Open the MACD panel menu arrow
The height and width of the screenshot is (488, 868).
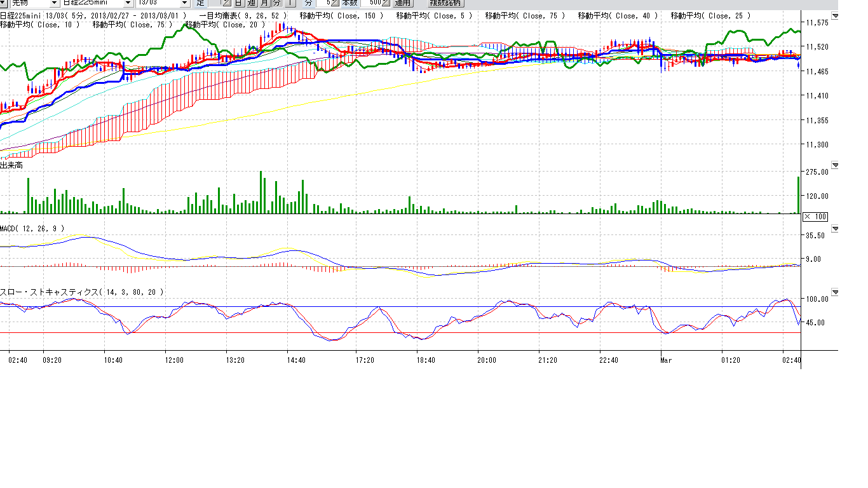(x=835, y=228)
